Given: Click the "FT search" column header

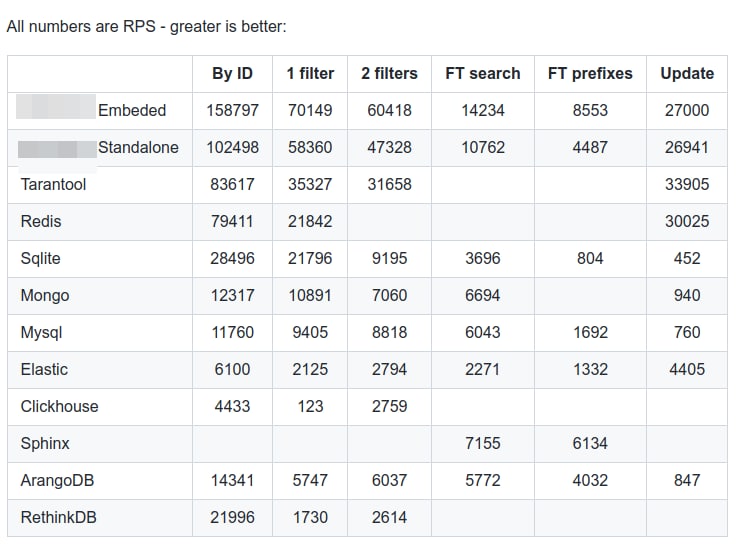Looking at the screenshot, I should (483, 73).
